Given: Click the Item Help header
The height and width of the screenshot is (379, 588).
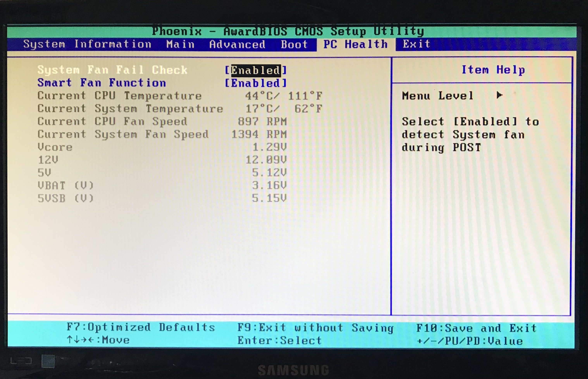Looking at the screenshot, I should [493, 70].
